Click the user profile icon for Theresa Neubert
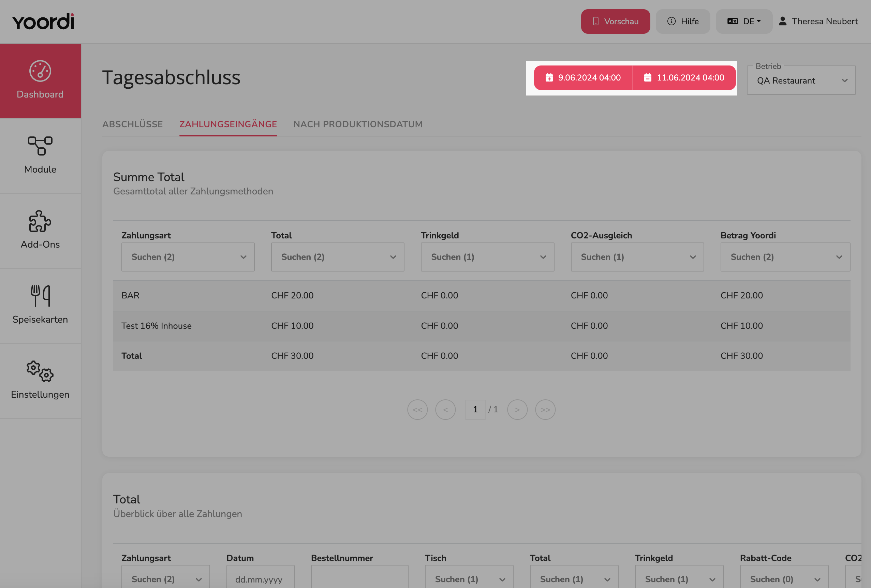This screenshot has height=588, width=871. tap(783, 21)
